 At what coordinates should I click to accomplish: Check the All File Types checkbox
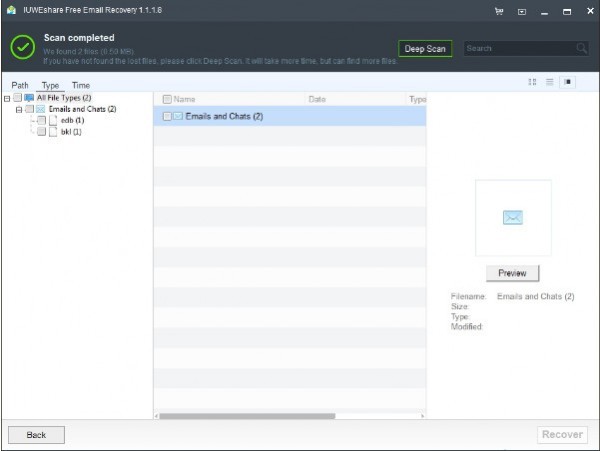tap(17, 98)
